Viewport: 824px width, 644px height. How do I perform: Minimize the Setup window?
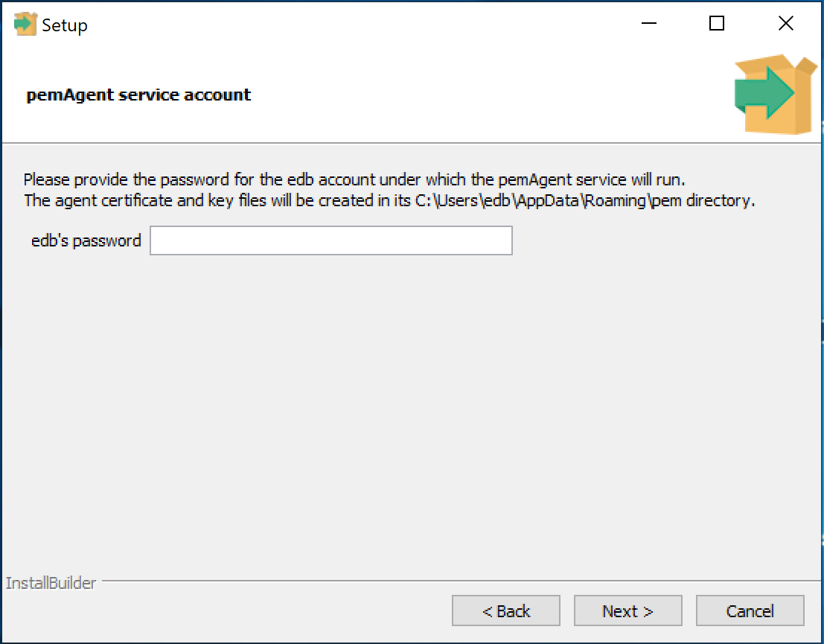coord(649,23)
